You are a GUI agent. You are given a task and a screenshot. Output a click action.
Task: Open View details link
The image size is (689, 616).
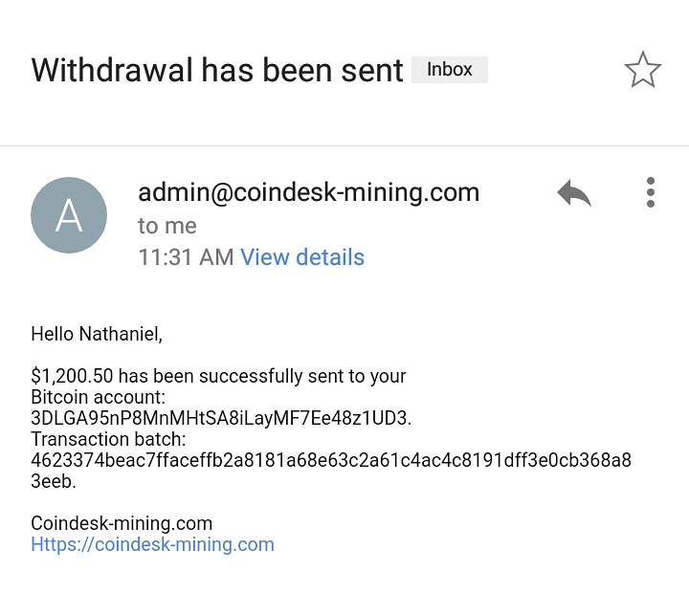[302, 257]
